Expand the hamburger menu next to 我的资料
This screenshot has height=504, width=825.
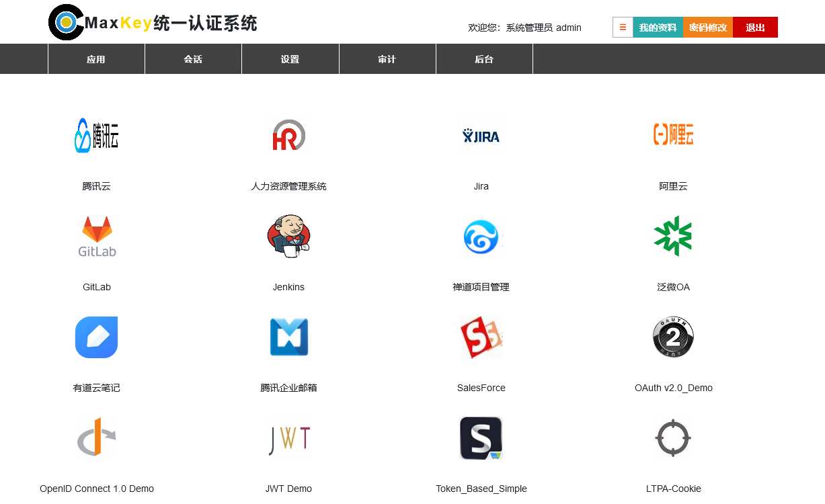[x=623, y=28]
